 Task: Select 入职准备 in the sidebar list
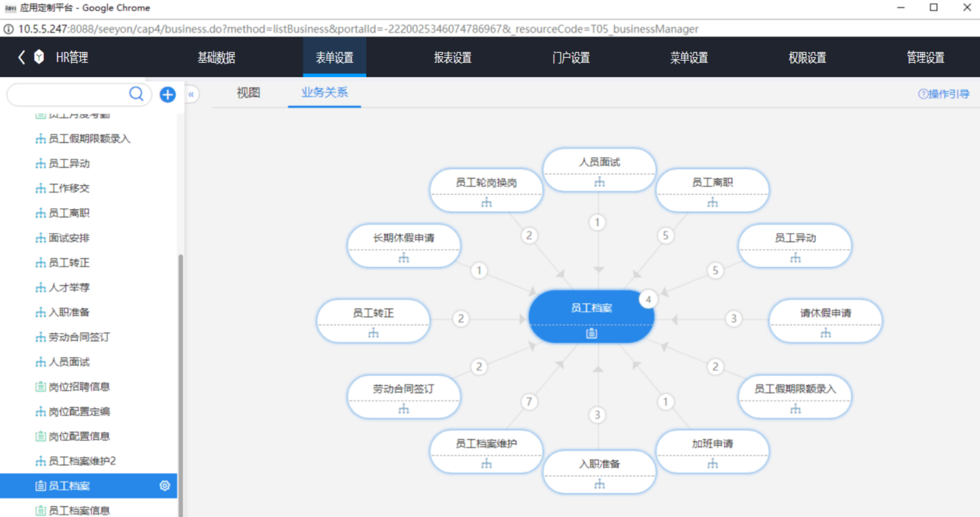69,312
